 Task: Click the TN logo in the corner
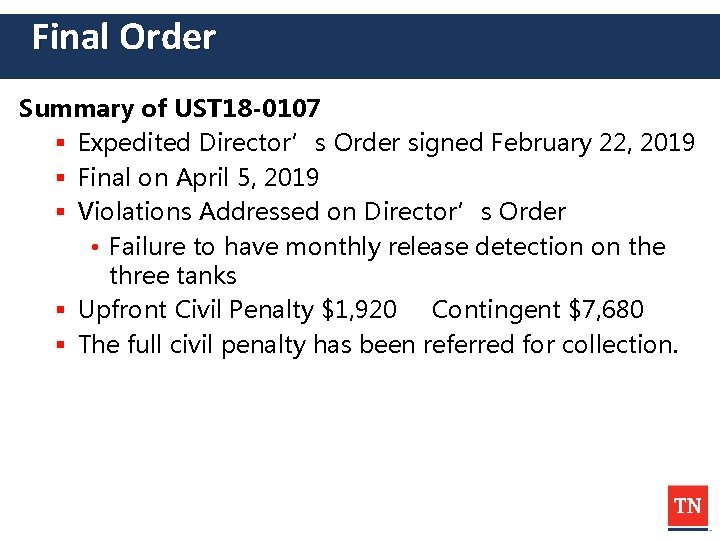point(688,507)
